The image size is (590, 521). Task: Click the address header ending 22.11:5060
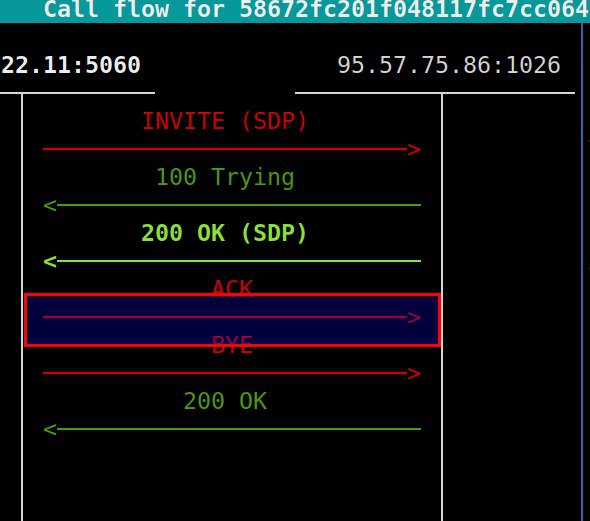[x=70, y=65]
